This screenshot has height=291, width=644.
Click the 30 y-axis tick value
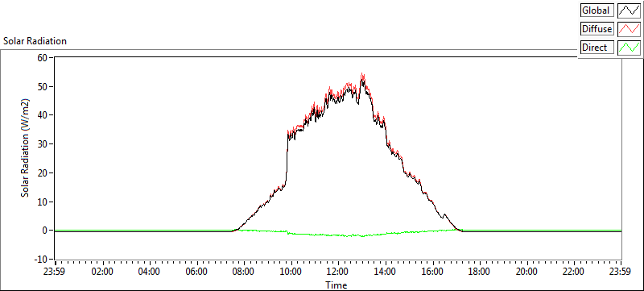[43, 143]
